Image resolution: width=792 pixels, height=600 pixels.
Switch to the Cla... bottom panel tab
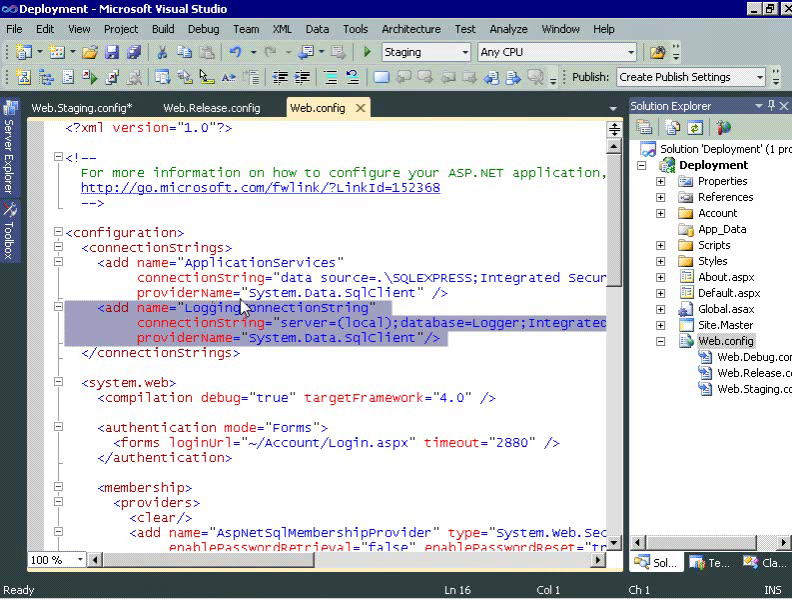[765, 563]
